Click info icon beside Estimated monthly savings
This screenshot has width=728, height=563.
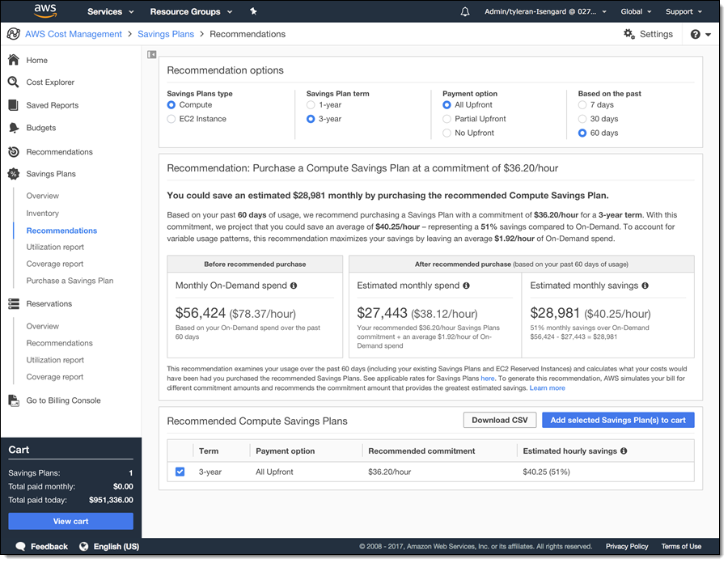coord(645,286)
